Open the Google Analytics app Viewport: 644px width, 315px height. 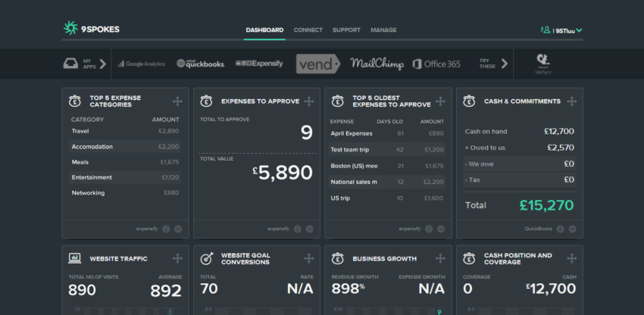coord(142,64)
